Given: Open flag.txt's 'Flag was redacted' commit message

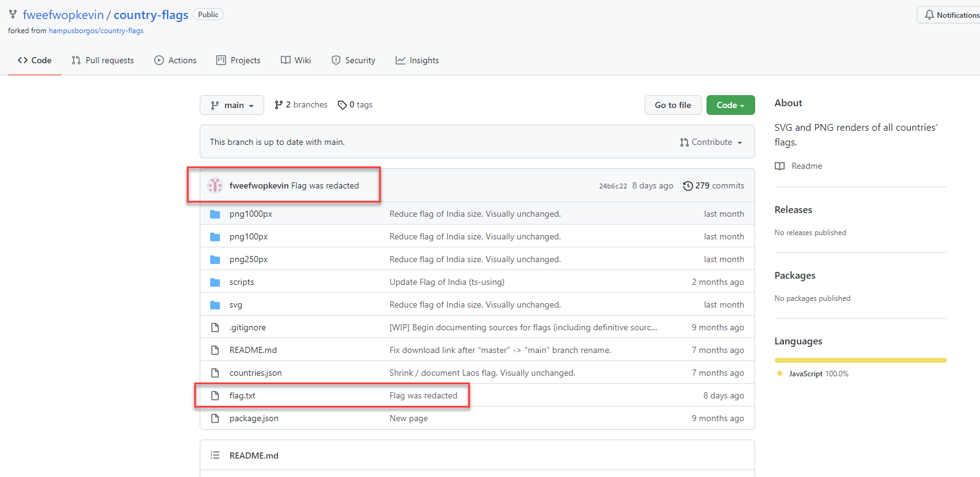Looking at the screenshot, I should point(423,396).
